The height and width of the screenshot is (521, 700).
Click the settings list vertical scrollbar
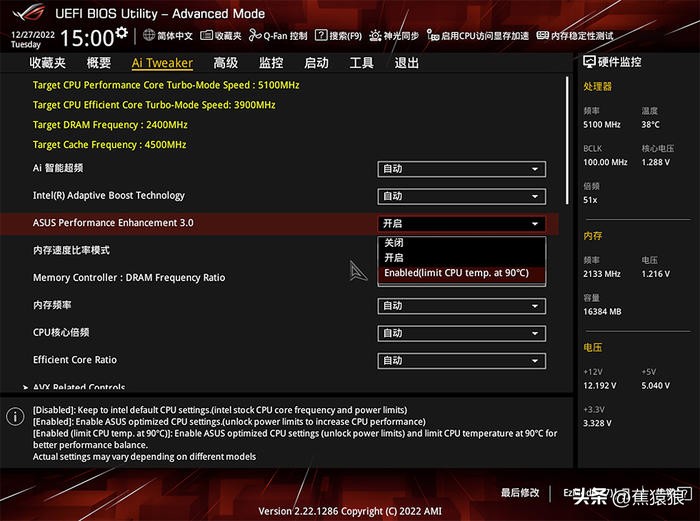click(x=567, y=141)
